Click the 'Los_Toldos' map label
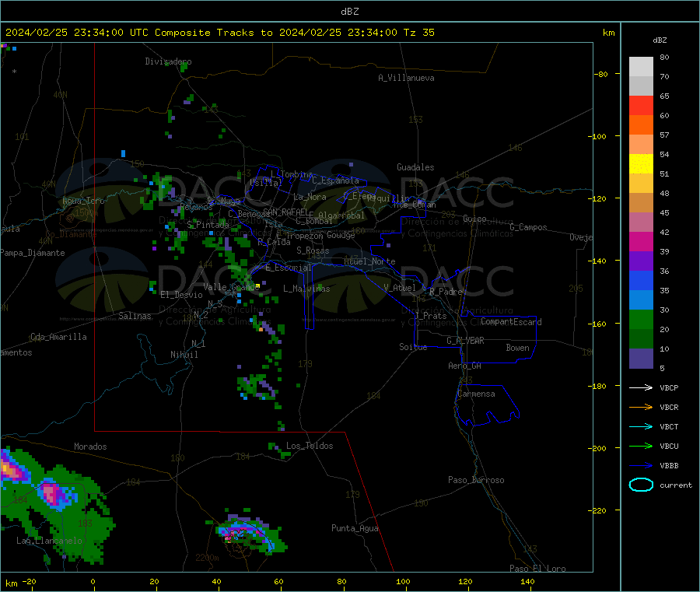The height and width of the screenshot is (592, 700). click(x=310, y=446)
